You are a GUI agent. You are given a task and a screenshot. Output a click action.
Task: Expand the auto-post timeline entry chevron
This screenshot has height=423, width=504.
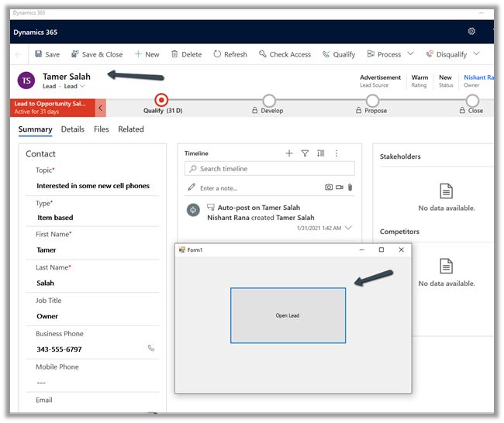point(348,228)
